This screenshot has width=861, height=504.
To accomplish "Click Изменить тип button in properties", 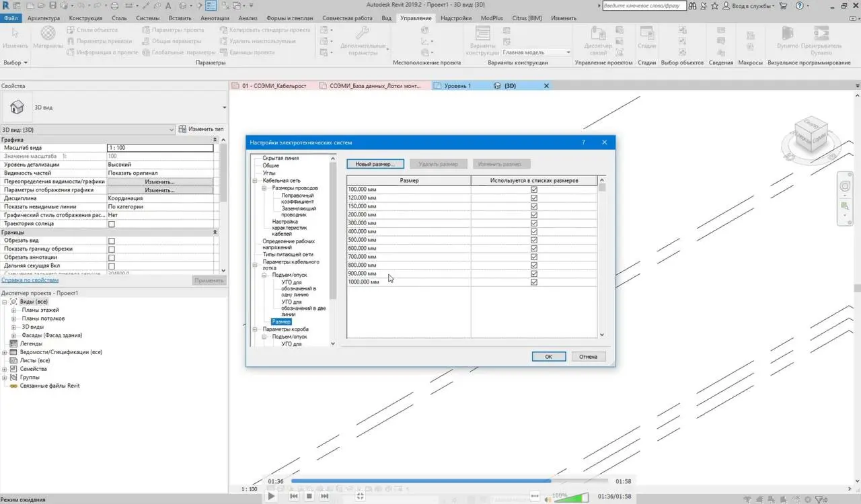I will (201, 129).
